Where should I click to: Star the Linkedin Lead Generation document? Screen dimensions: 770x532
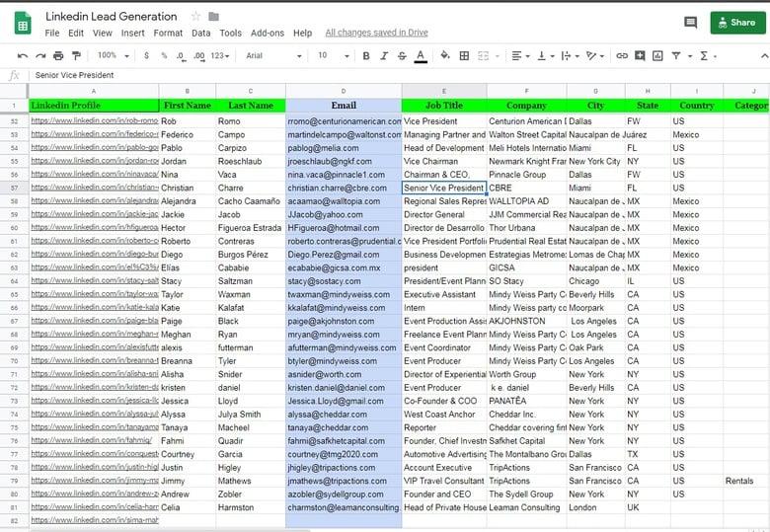[195, 16]
